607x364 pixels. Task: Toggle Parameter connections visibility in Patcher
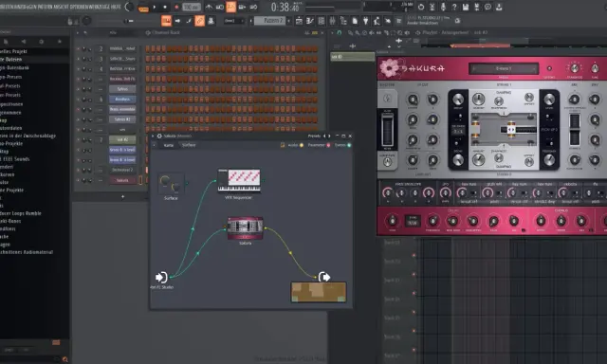coord(319,145)
